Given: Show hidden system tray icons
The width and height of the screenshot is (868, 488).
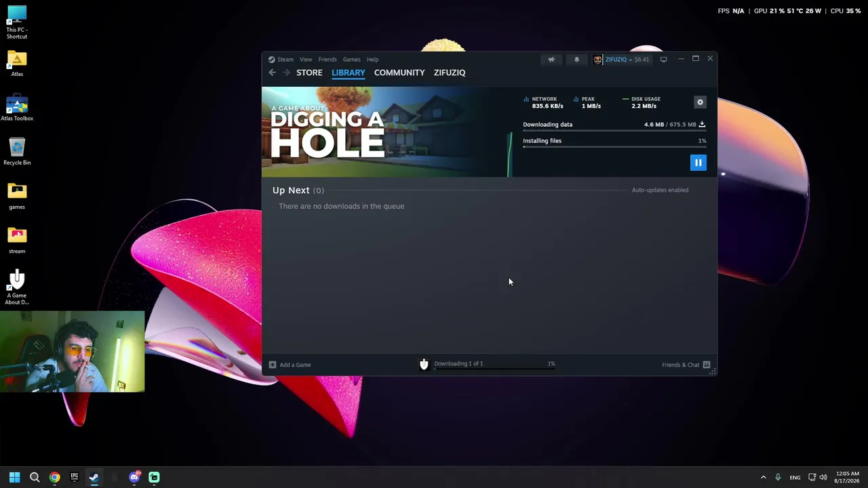Looking at the screenshot, I should [x=763, y=477].
